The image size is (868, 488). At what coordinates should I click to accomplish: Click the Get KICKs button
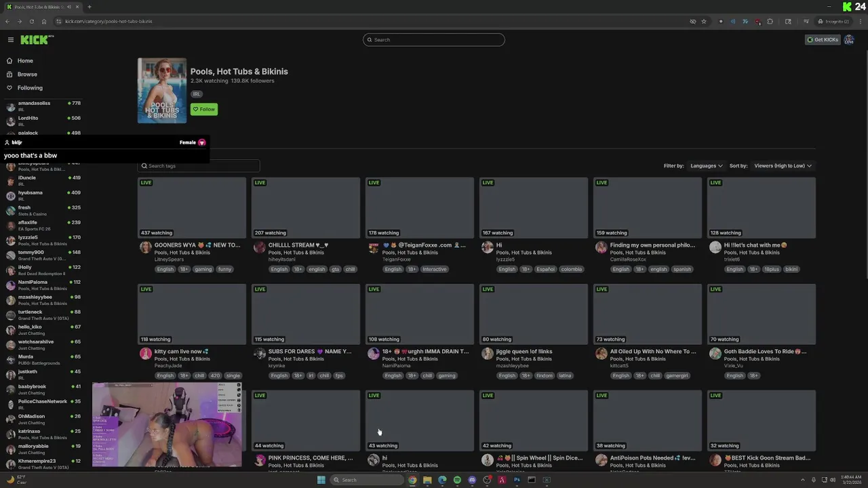click(823, 40)
